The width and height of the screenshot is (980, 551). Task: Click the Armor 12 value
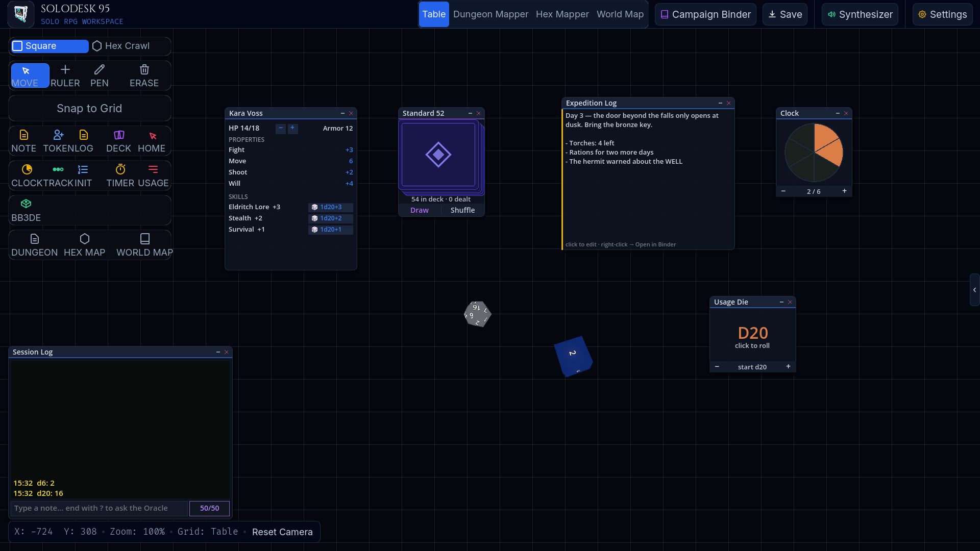(x=338, y=129)
